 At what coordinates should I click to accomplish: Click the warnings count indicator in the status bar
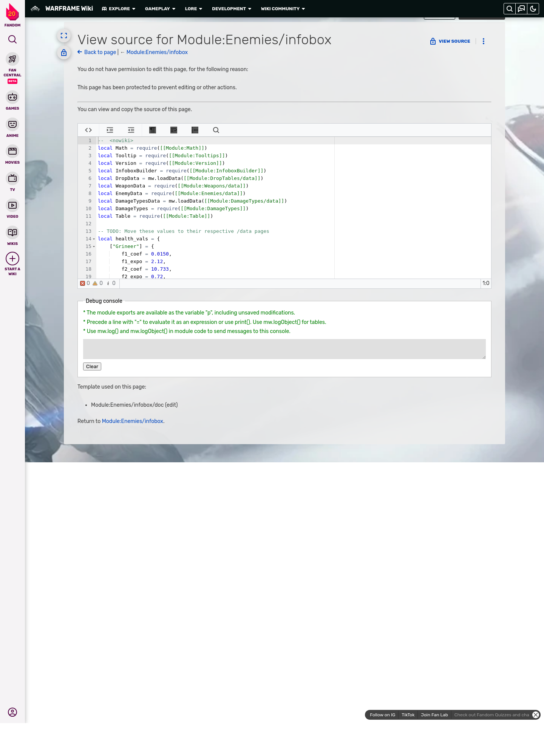coord(98,283)
